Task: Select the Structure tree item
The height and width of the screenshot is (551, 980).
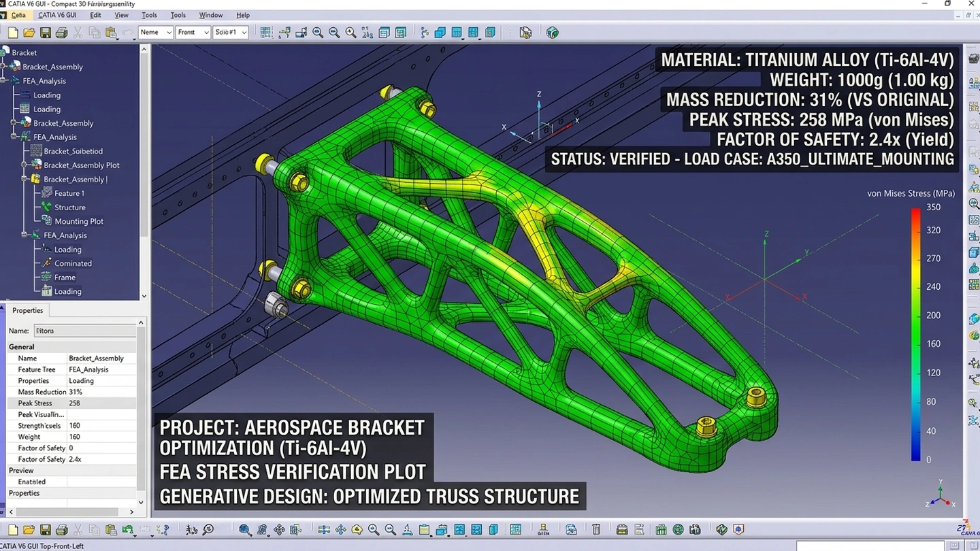Action: [x=70, y=207]
